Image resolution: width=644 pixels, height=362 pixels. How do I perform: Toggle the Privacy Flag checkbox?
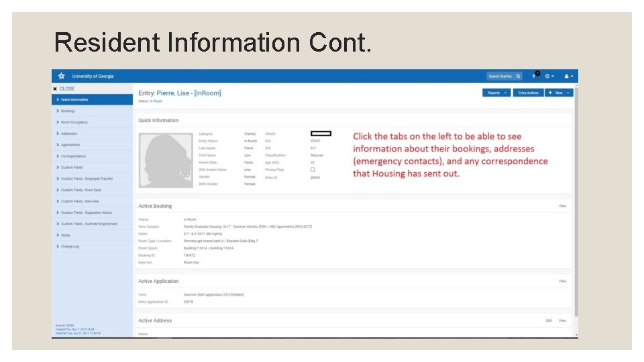(x=313, y=170)
